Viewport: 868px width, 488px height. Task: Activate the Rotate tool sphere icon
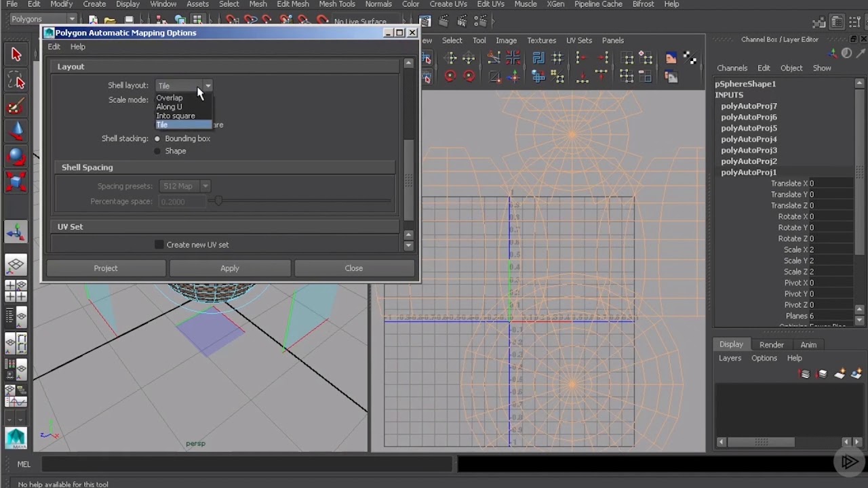pyautogui.click(x=16, y=157)
